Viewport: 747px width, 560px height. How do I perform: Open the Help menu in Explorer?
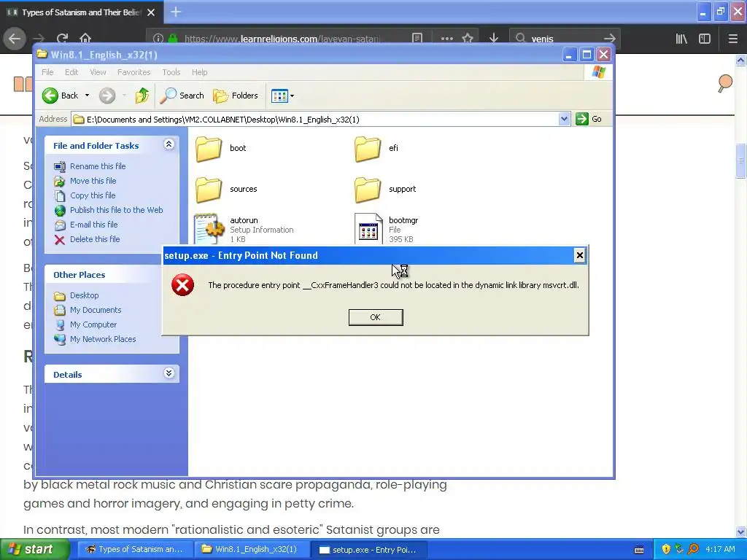tap(200, 72)
